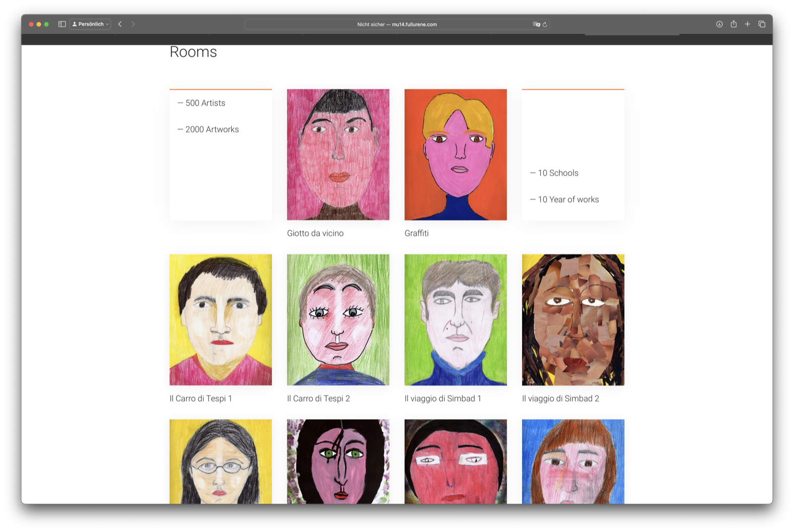Open the portrait with glasses on yellow background
Viewport: 794px width, 532px height.
(221, 462)
